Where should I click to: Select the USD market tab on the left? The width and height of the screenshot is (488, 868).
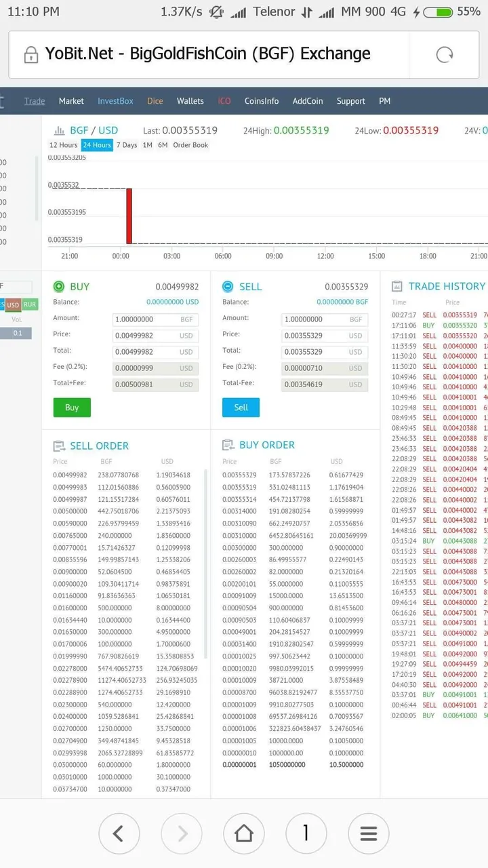click(x=13, y=305)
